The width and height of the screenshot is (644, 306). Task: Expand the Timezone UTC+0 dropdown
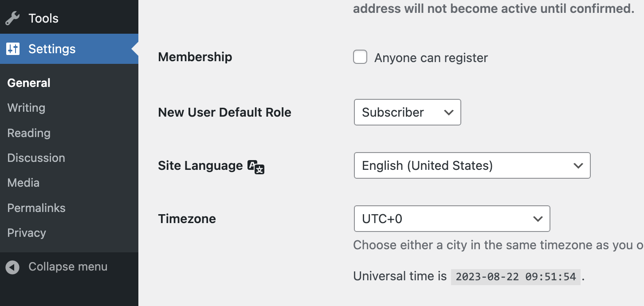point(452,219)
